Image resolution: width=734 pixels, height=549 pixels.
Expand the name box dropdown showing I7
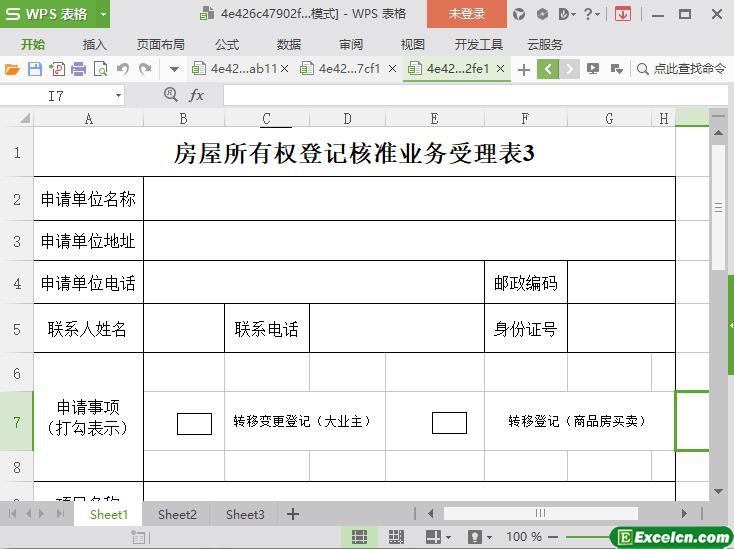point(118,96)
